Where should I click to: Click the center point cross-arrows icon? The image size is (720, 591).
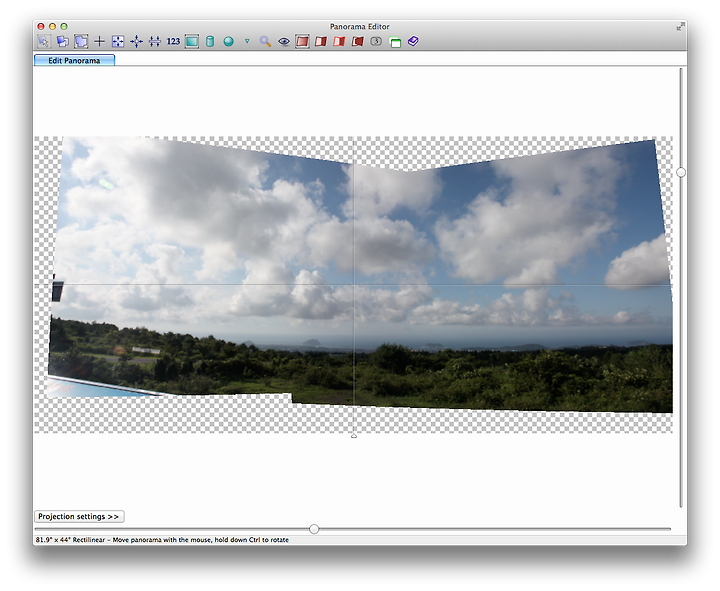pos(136,41)
